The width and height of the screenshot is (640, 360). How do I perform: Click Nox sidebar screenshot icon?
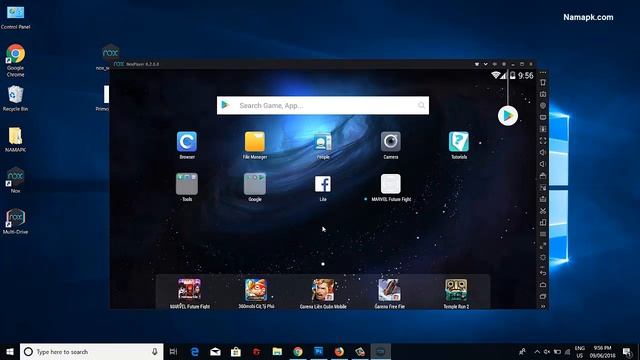click(x=543, y=94)
